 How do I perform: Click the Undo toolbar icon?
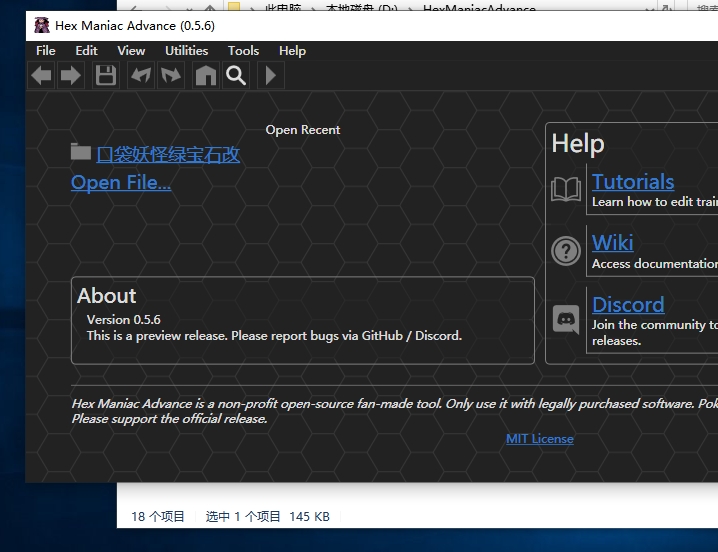141,76
